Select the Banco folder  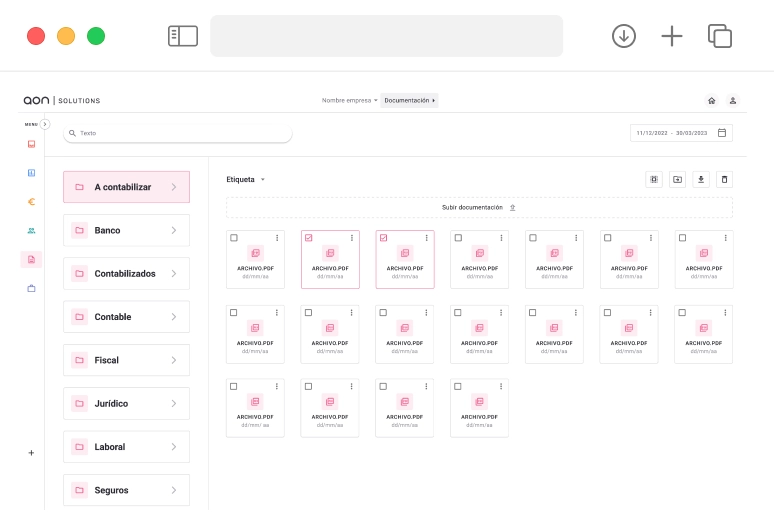pos(126,230)
